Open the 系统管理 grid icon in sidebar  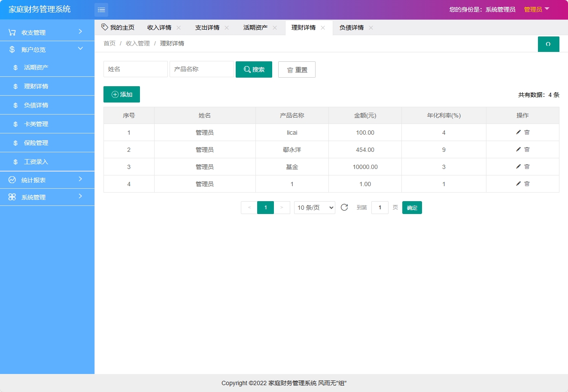click(12, 197)
